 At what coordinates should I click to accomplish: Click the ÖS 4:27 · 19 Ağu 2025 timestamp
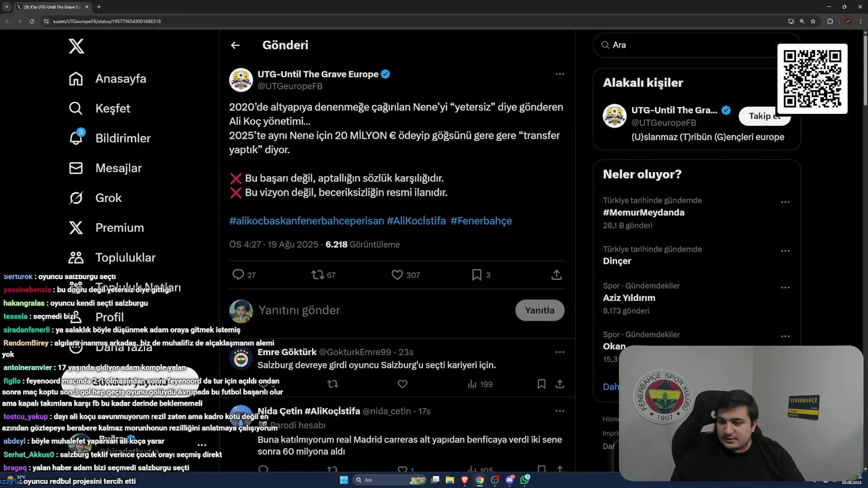(274, 245)
